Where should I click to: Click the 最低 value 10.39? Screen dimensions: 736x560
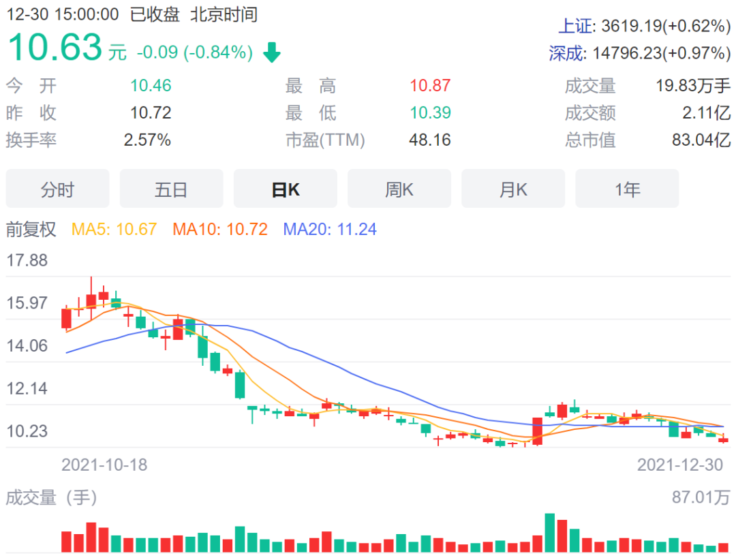pos(430,112)
